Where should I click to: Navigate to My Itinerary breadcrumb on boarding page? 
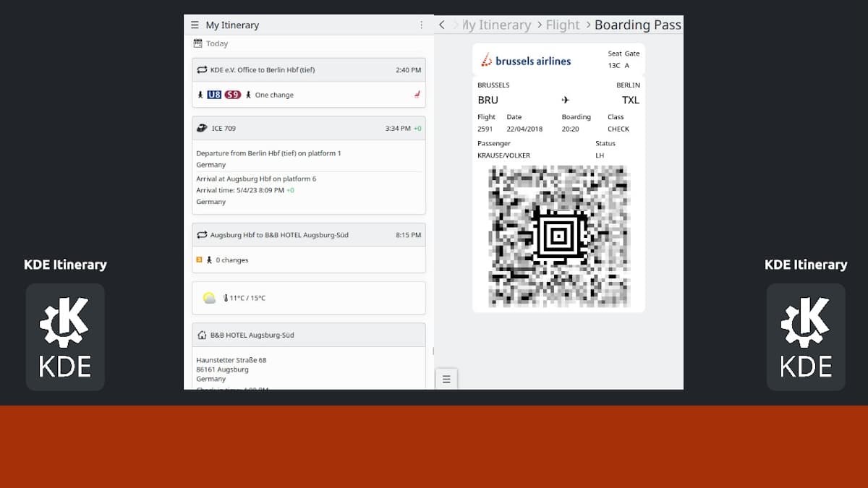coord(497,25)
